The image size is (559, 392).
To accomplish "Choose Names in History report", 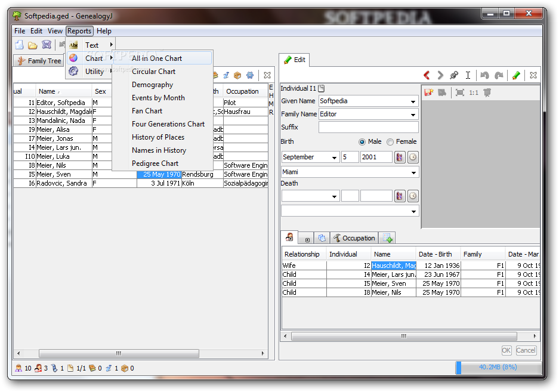I will 162,150.
